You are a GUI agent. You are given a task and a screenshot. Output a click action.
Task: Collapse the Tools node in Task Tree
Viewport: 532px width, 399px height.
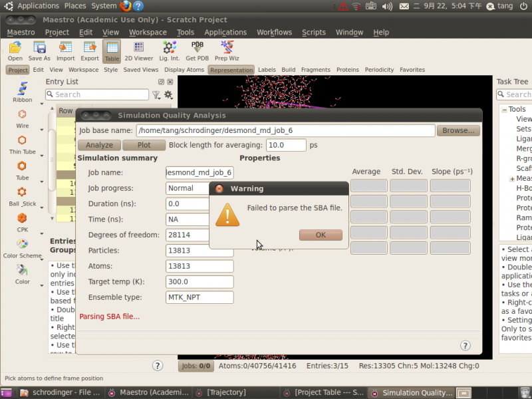pyautogui.click(x=504, y=110)
